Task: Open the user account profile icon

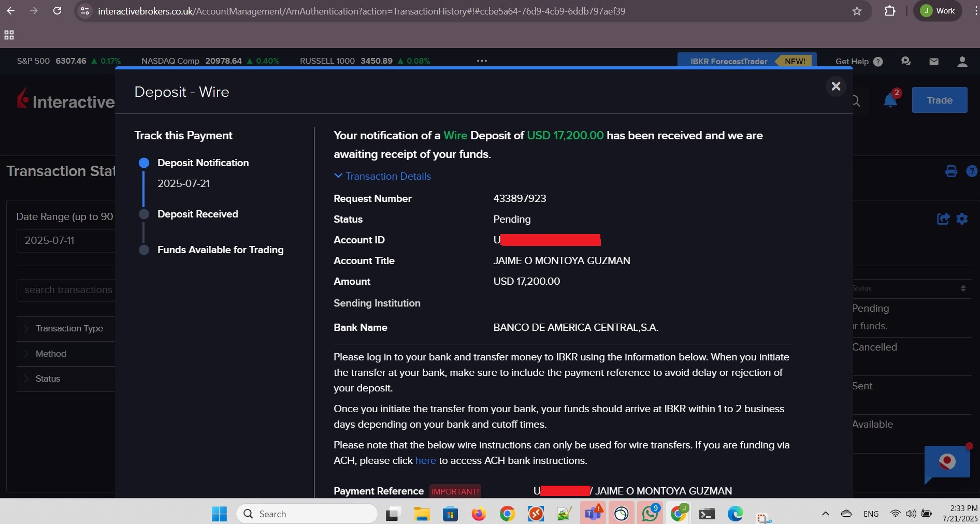Action: click(962, 61)
